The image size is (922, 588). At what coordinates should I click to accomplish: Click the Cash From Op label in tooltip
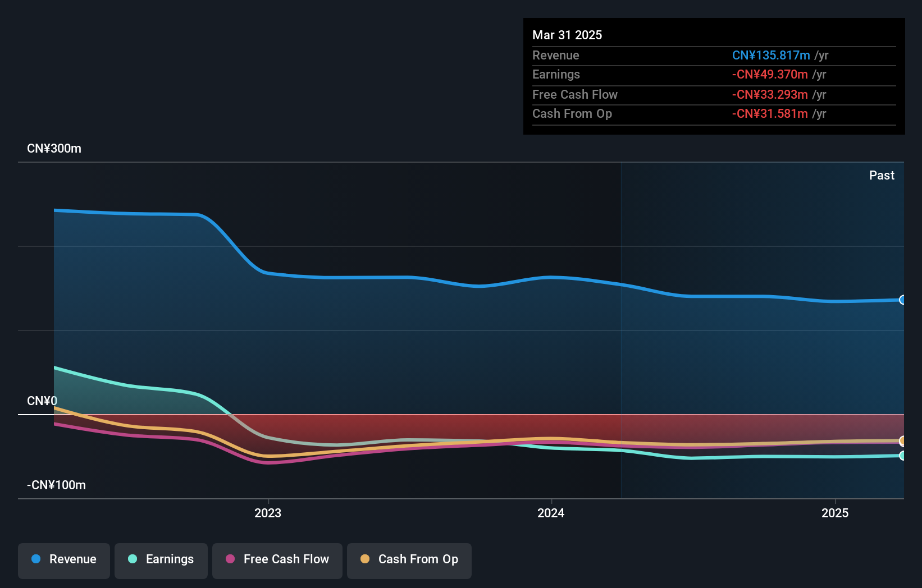coord(572,113)
